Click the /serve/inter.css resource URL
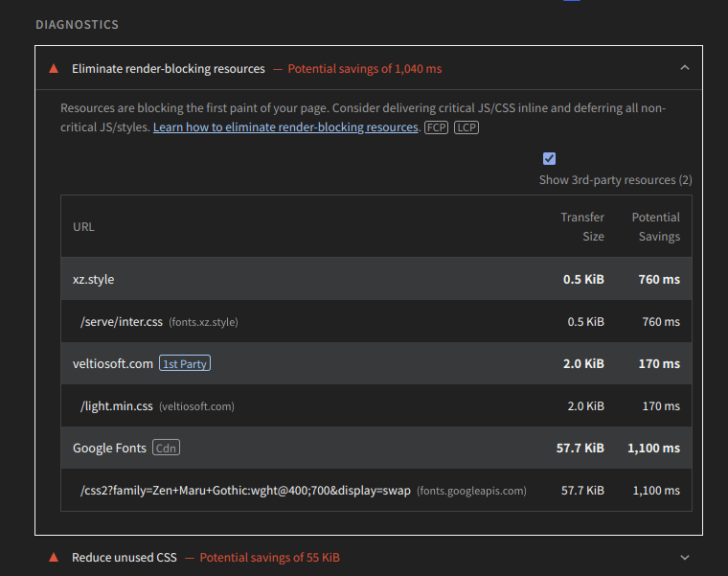 pyautogui.click(x=122, y=322)
